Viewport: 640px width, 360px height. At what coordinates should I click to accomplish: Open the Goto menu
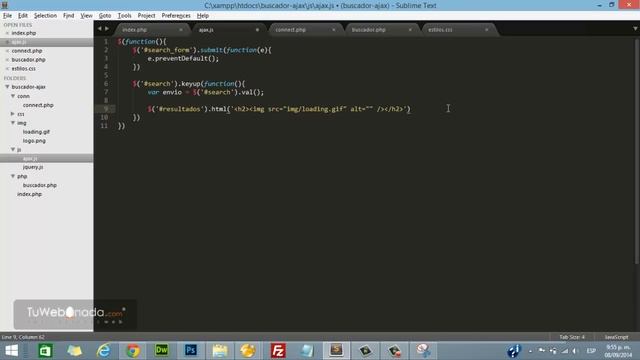click(x=105, y=16)
